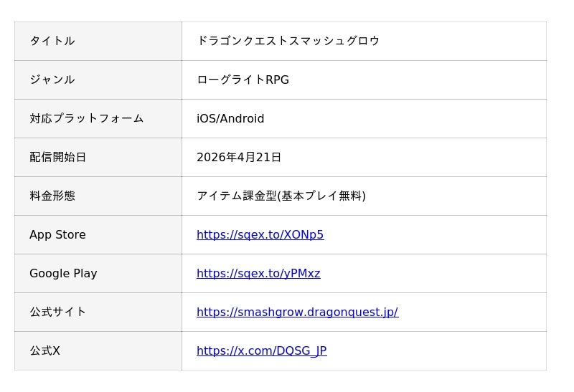The width and height of the screenshot is (574, 392).
Task: Click RPG in the genre value
Action: coord(278,80)
